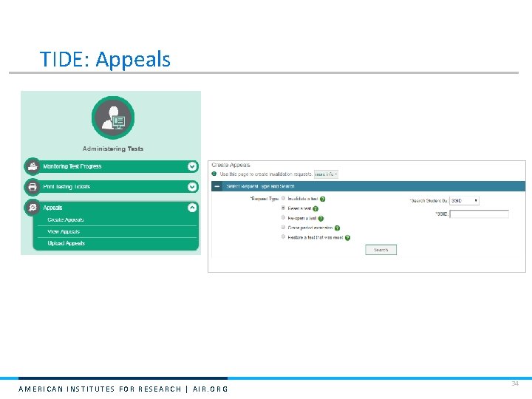Select the Invalidate a test radio button
The image size is (532, 399).
[x=283, y=198]
